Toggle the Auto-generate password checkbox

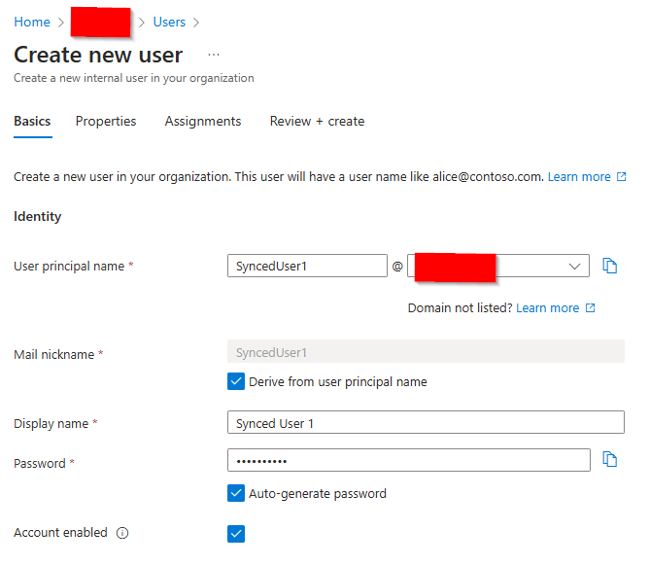tap(236, 493)
